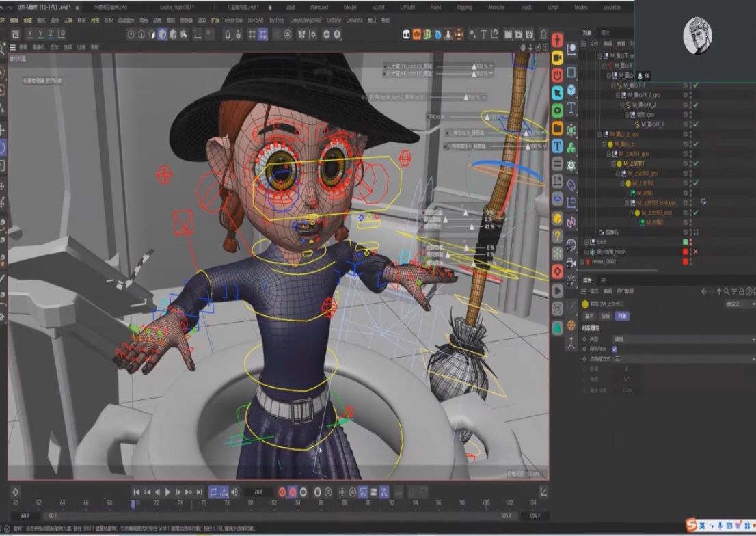Click the snap magnet icon in toolbar
This screenshot has height=536, width=756.
click(x=228, y=34)
